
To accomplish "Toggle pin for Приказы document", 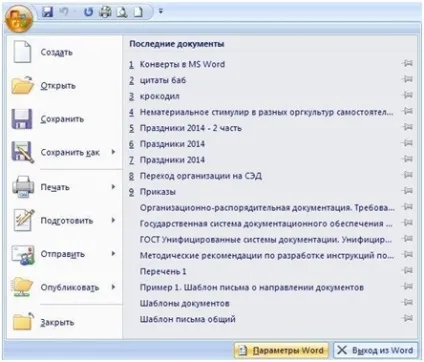I will tap(407, 191).
